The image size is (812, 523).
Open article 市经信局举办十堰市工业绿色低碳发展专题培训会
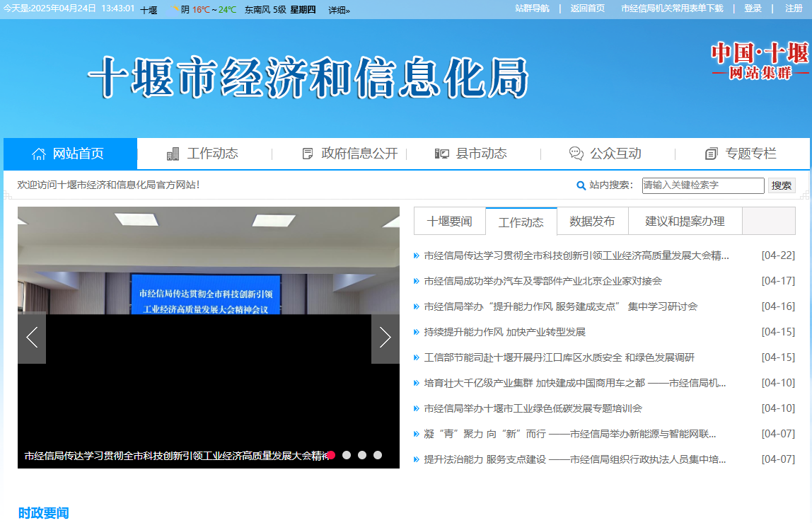(533, 408)
